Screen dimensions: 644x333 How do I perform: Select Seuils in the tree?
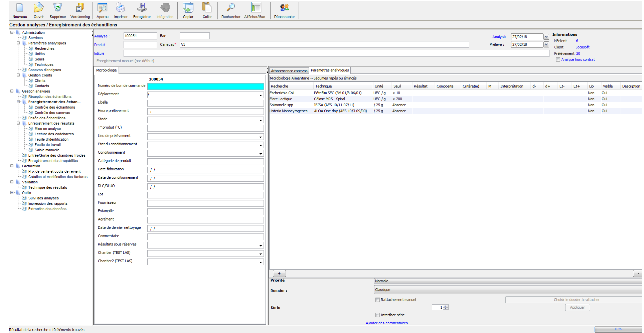(x=39, y=59)
